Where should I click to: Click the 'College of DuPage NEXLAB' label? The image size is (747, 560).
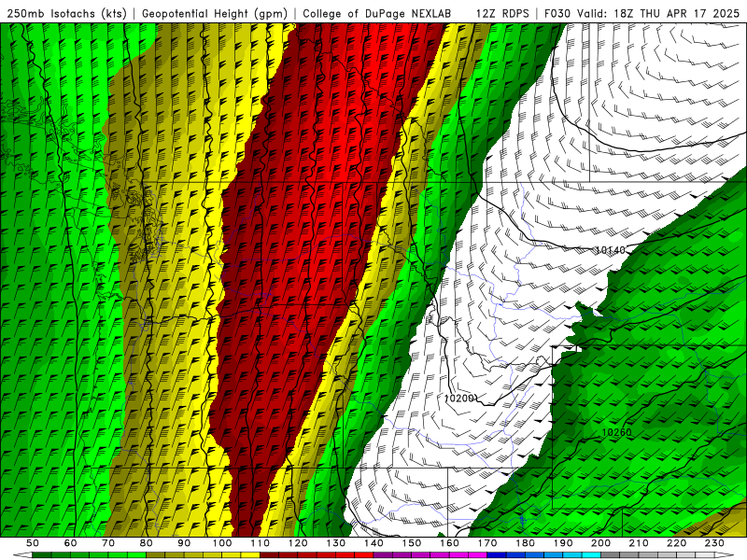click(x=376, y=13)
